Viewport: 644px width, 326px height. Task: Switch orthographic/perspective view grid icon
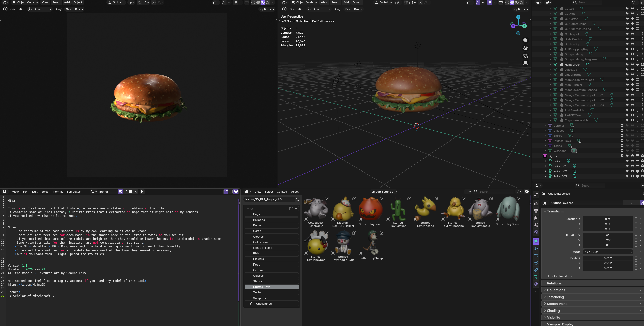[526, 63]
